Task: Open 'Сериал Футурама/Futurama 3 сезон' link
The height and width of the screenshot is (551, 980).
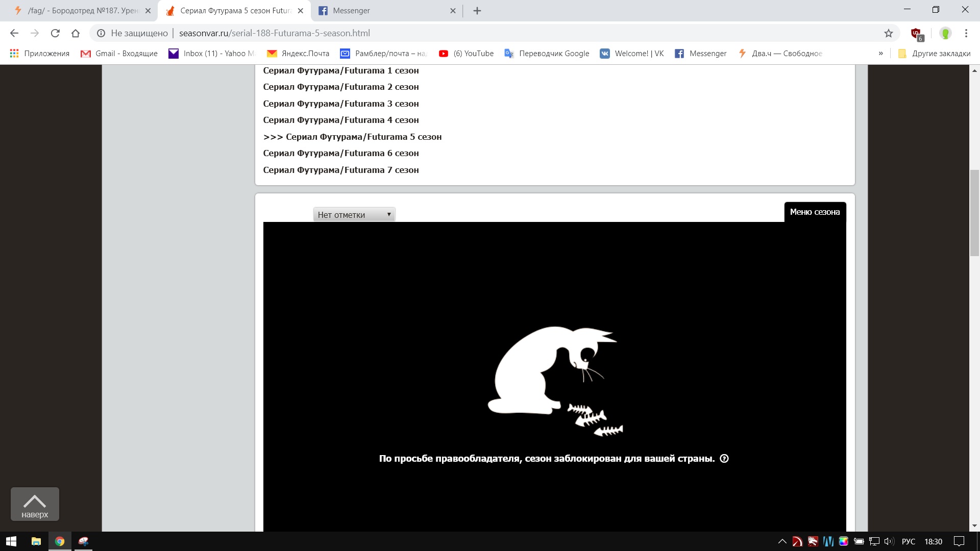Action: [x=341, y=104]
